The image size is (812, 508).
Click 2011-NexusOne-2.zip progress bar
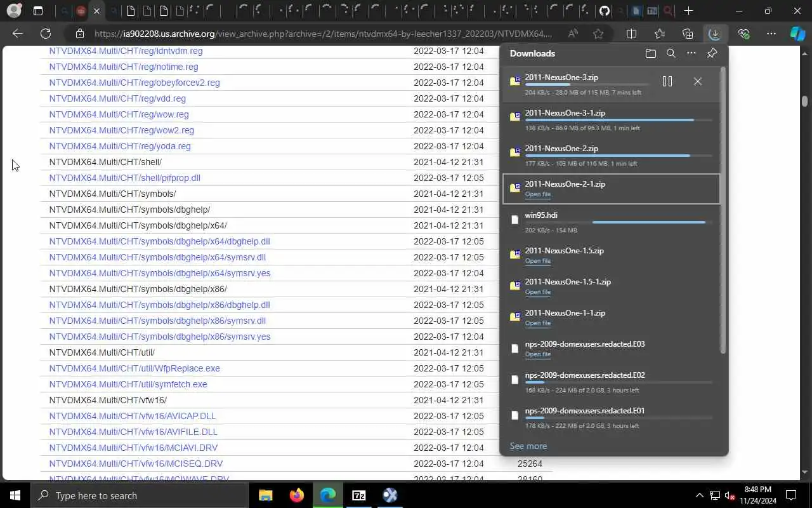click(x=619, y=156)
